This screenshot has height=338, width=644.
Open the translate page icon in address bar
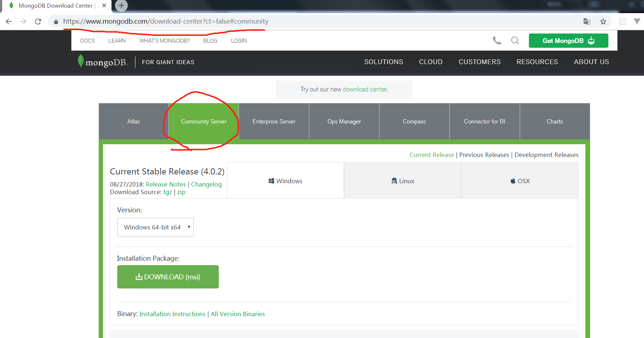[586, 21]
